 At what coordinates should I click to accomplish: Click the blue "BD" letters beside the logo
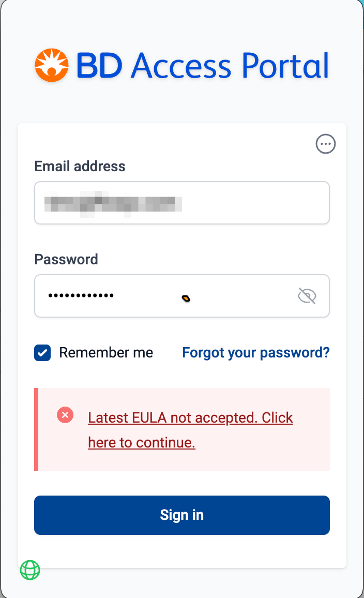point(100,66)
